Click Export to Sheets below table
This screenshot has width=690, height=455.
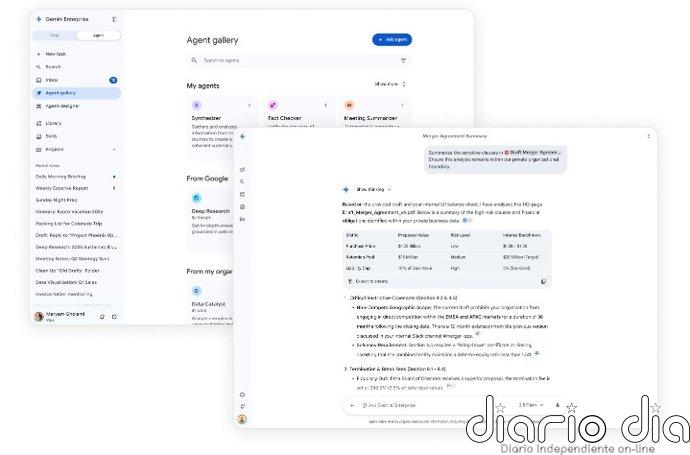click(x=368, y=281)
